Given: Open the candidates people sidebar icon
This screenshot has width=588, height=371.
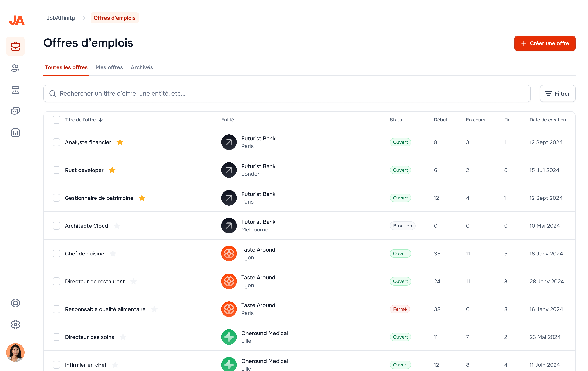Looking at the screenshot, I should point(15,68).
